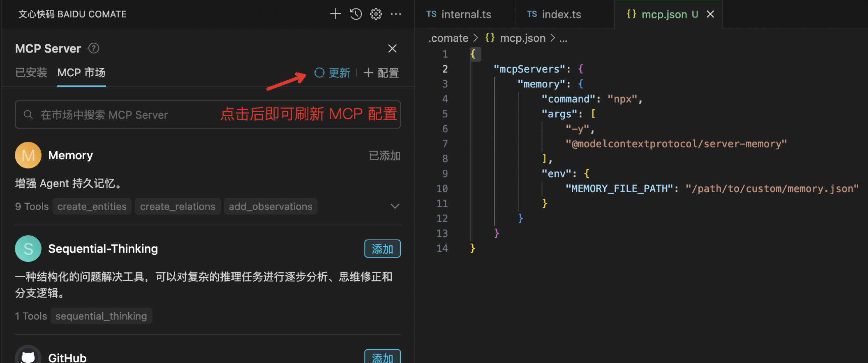Viewport: 868px width, 363px height.
Task: Click the "command" key on line 4
Action: coord(568,99)
